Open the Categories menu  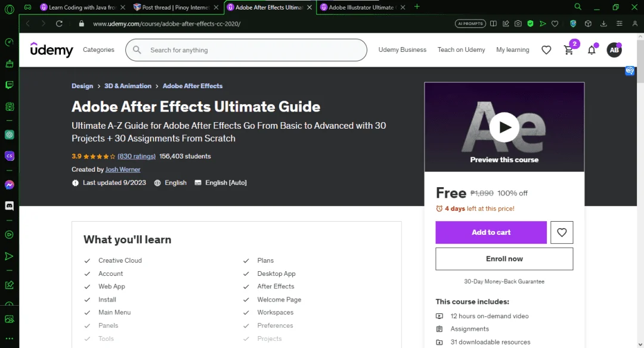(x=98, y=49)
